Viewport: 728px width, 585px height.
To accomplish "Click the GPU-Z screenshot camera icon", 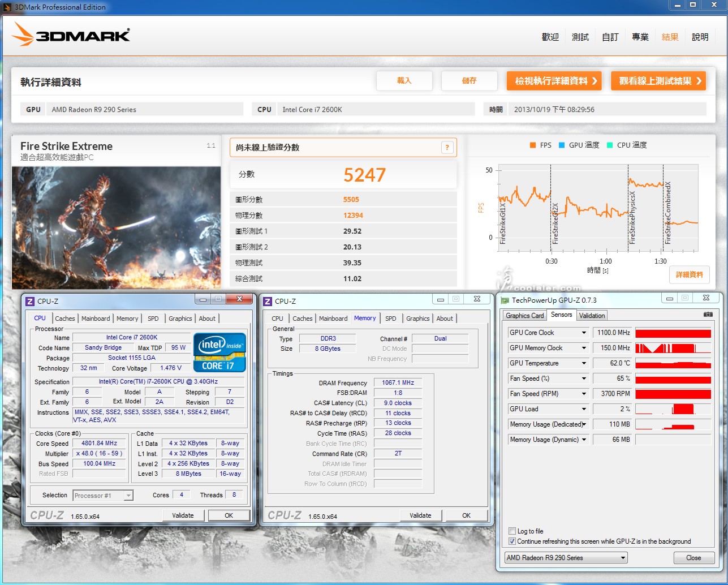I will tap(708, 314).
